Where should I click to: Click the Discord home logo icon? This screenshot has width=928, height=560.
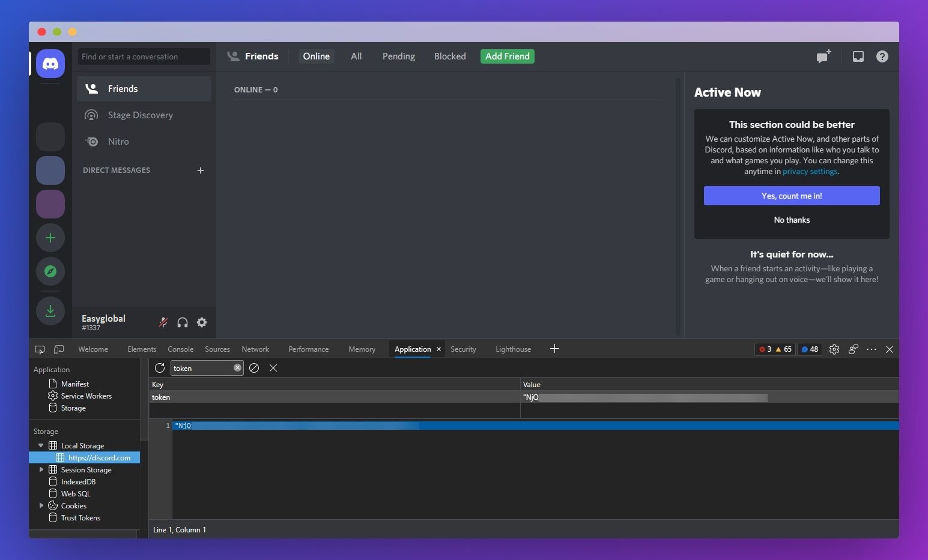pos(50,64)
